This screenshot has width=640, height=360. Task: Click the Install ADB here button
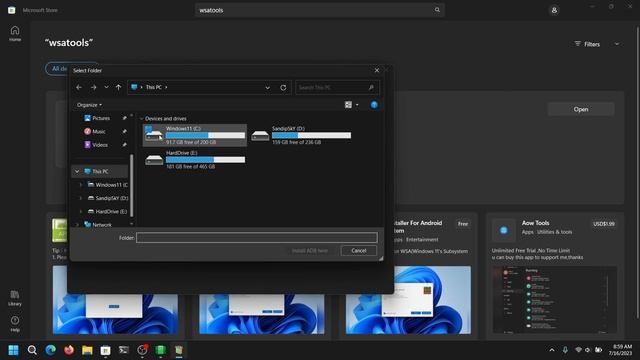point(310,251)
